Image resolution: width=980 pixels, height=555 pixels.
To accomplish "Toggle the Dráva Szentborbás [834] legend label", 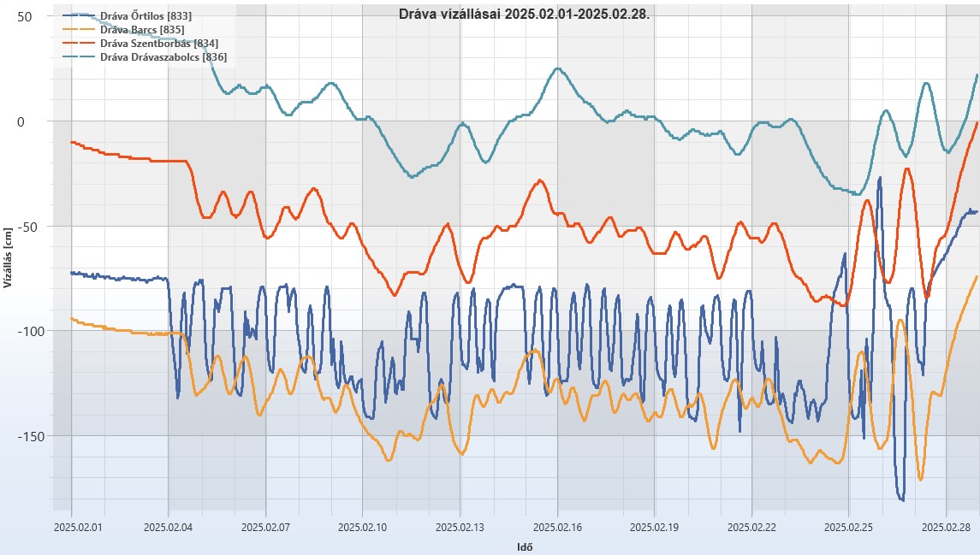I will 158,43.
